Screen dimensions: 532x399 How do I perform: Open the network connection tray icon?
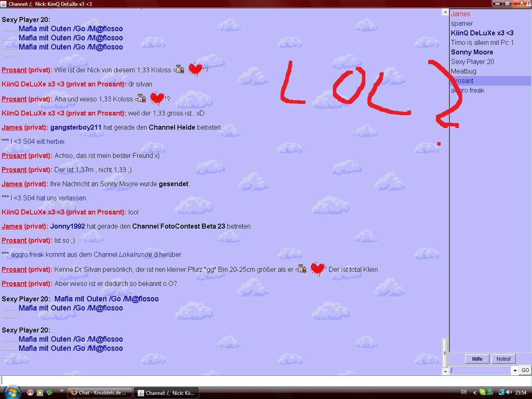point(501,392)
